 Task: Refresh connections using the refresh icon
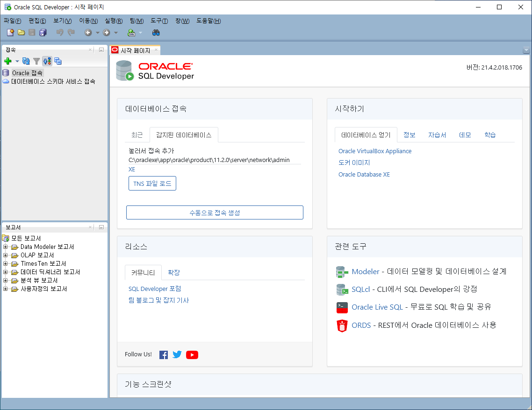pyautogui.click(x=26, y=61)
